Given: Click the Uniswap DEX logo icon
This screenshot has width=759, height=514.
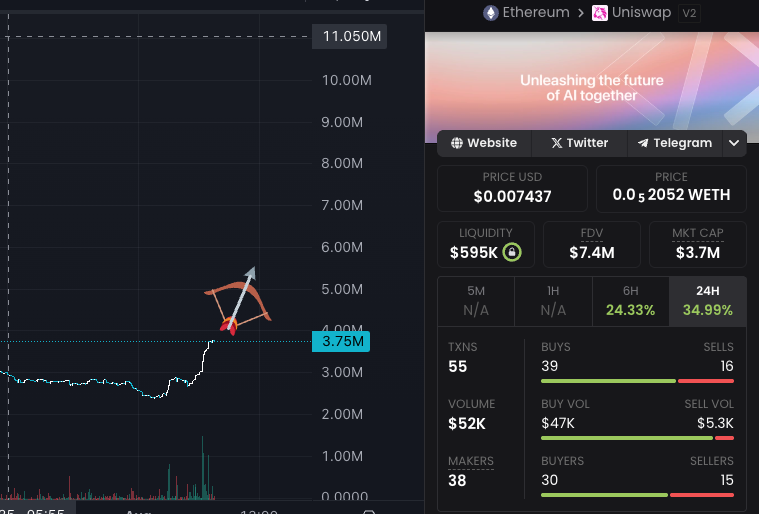Looking at the screenshot, I should 600,13.
